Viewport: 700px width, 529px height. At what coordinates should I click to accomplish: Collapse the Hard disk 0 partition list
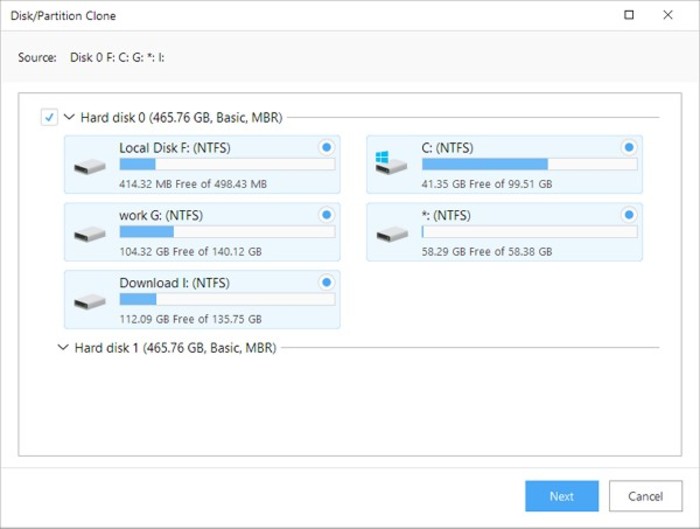[69, 117]
